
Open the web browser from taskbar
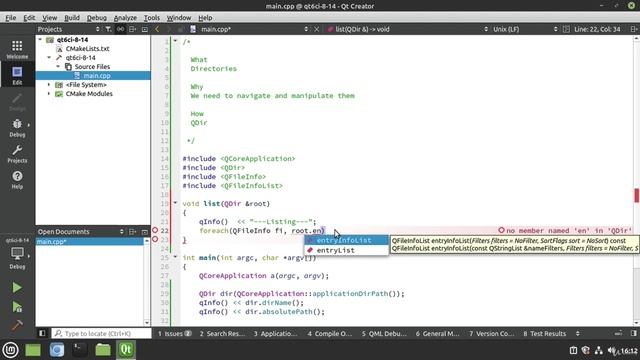(x=57, y=350)
